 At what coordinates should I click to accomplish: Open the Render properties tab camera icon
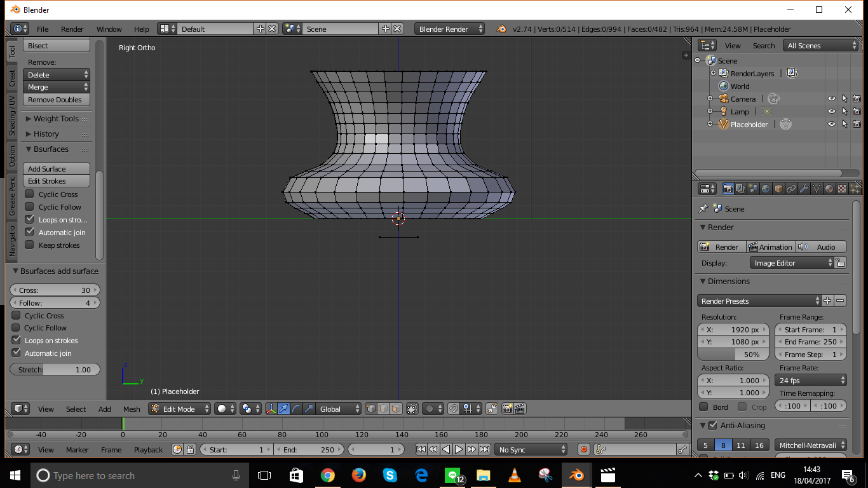(728, 189)
